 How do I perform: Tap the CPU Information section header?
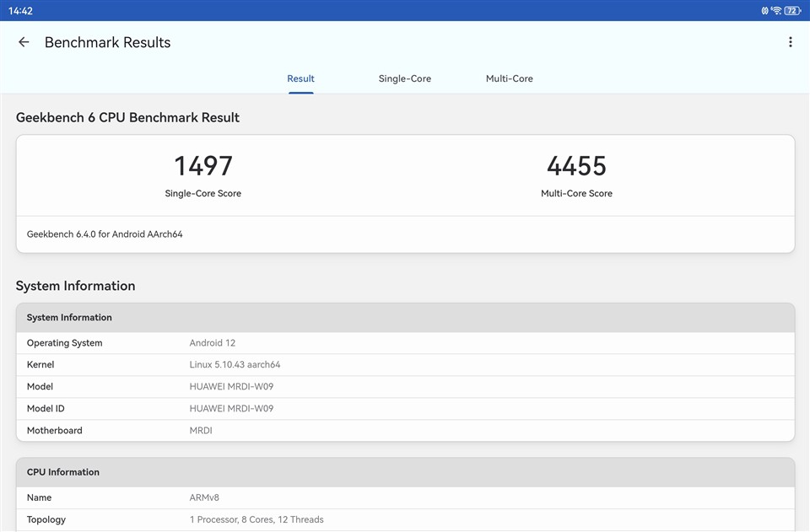(405, 472)
